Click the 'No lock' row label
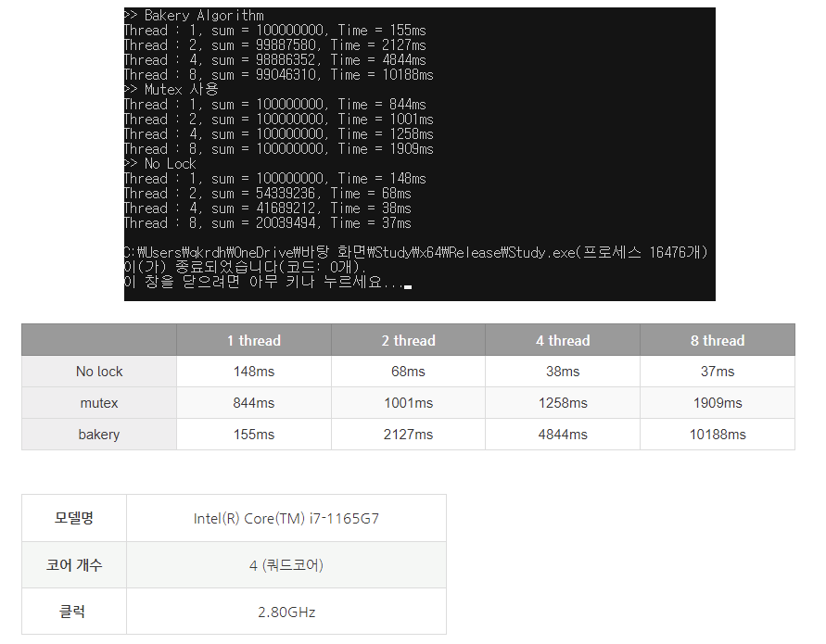The width and height of the screenshot is (826, 644). (x=99, y=372)
